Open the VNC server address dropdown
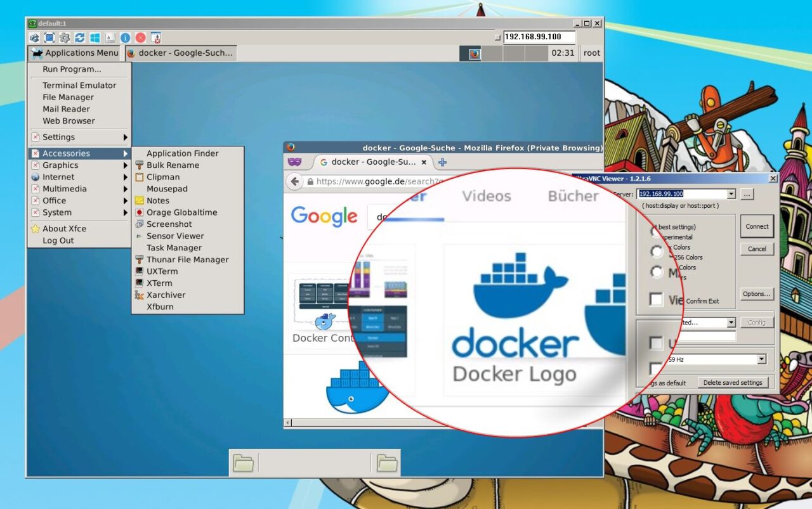This screenshot has width=812, height=509. point(731,193)
